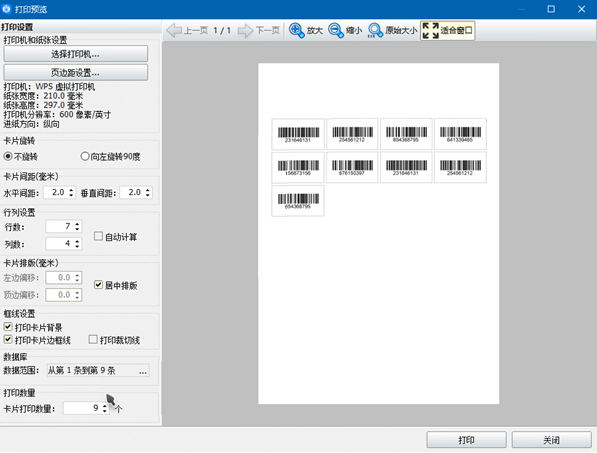Open 页边距设置 margin settings
The width and height of the screenshot is (597, 453).
75,72
